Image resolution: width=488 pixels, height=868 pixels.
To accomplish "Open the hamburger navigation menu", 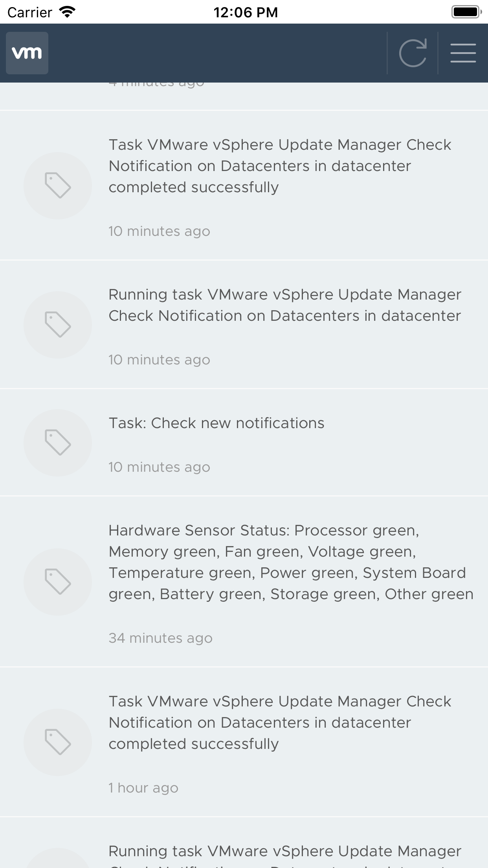I will tap(463, 53).
